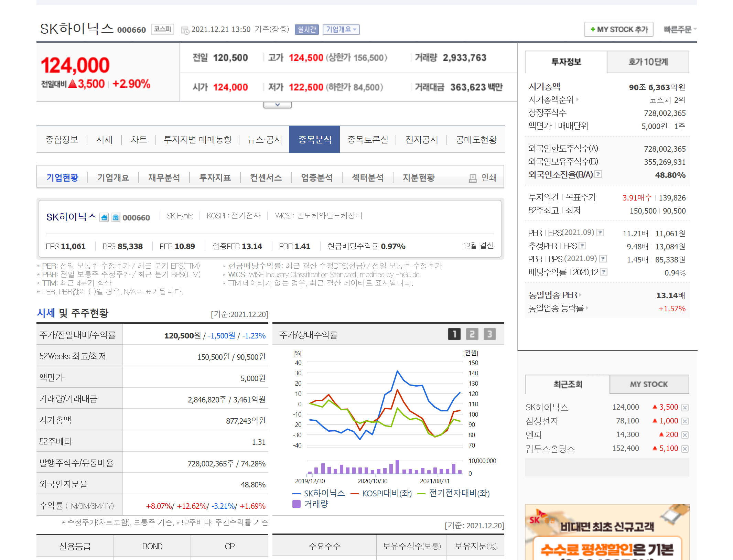The height and width of the screenshot is (560, 733).
Task: Click the SK증권 advertisement banner
Action: (x=607, y=532)
